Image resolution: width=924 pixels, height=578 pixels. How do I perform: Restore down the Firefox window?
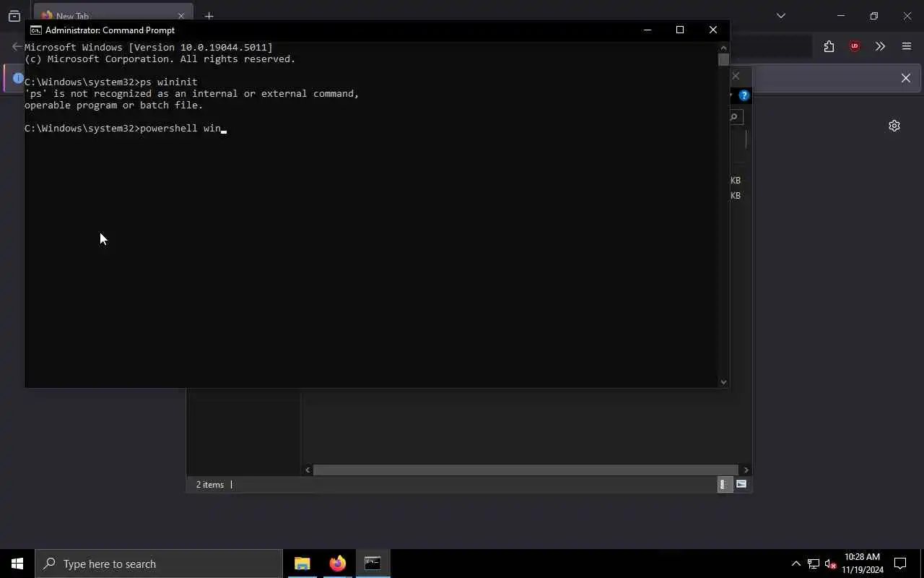click(x=873, y=15)
